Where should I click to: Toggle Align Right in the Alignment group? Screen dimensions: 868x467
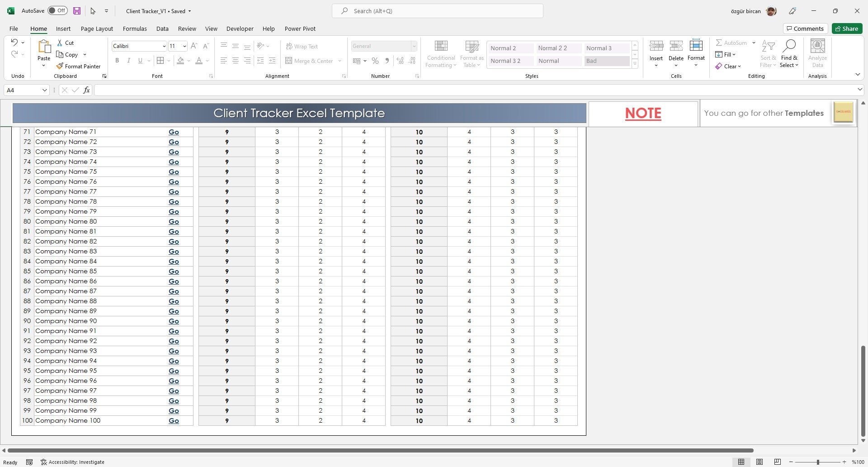[x=247, y=61]
